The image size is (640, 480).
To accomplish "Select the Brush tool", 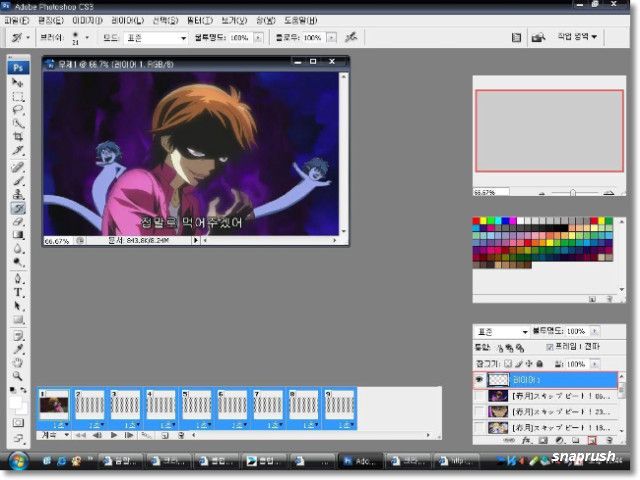I will point(18,181).
